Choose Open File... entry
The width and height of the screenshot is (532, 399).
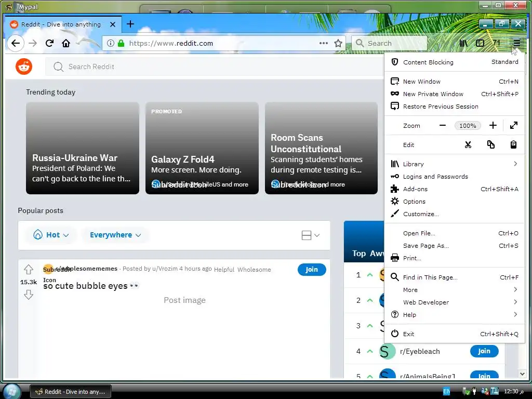(x=455, y=233)
